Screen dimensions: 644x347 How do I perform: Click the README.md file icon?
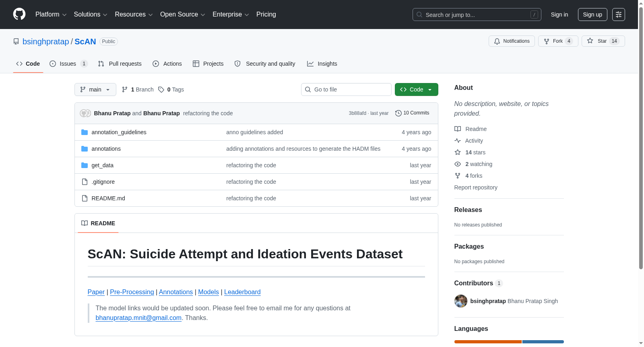85,198
